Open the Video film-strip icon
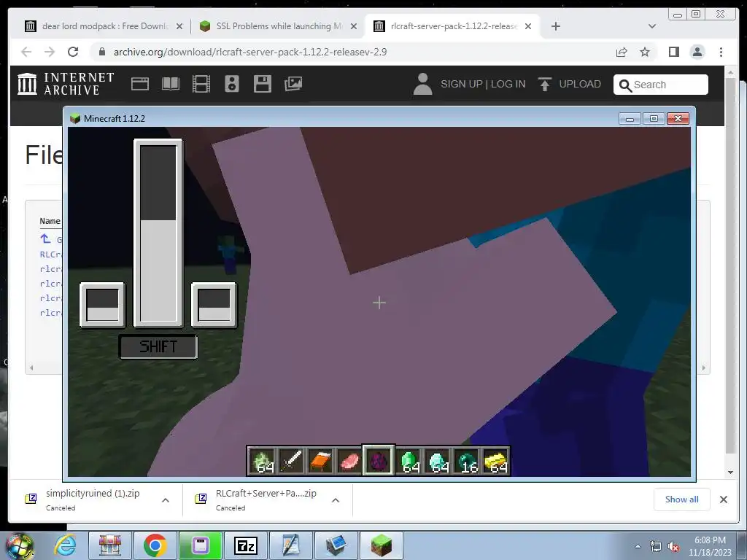 pyautogui.click(x=201, y=84)
